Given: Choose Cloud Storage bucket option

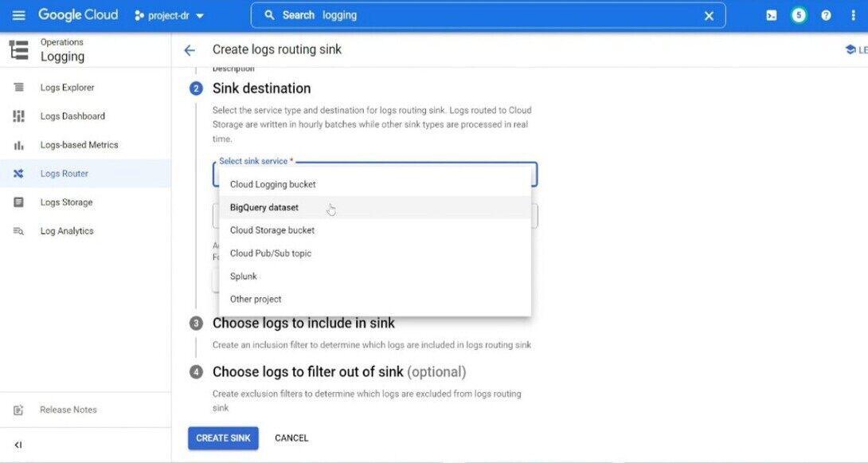Looking at the screenshot, I should click(x=272, y=230).
